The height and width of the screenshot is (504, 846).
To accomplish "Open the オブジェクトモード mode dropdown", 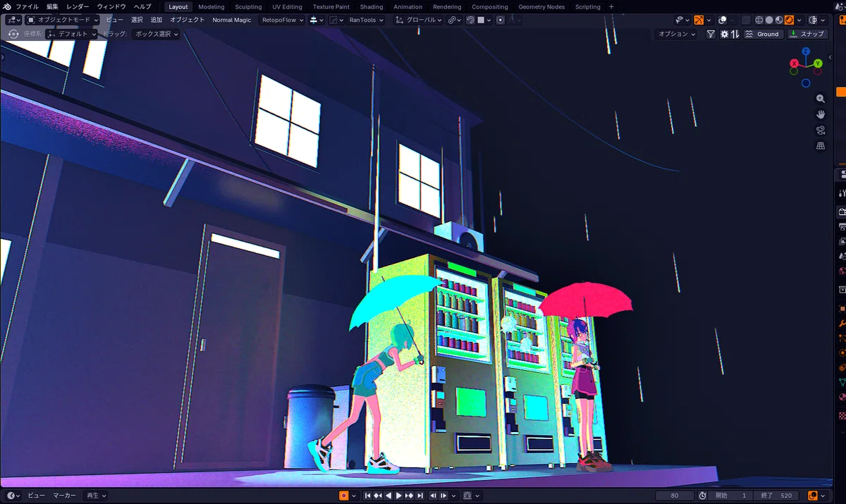I will coord(63,20).
